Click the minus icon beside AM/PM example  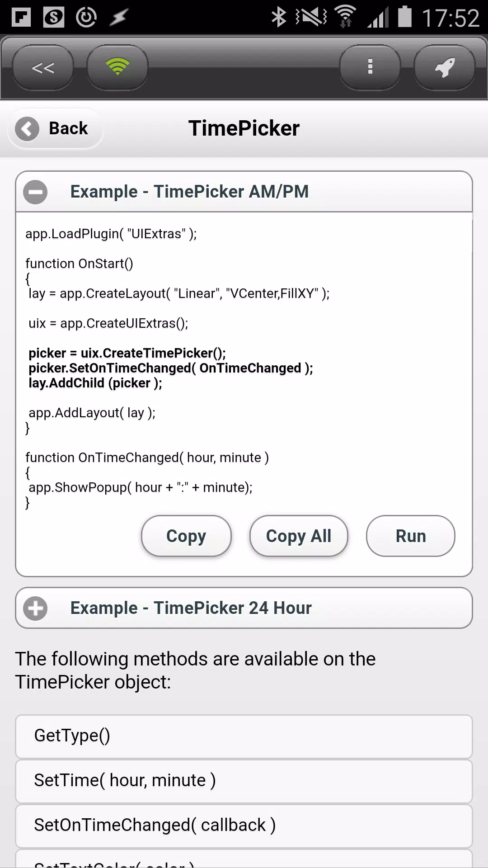pos(35,192)
